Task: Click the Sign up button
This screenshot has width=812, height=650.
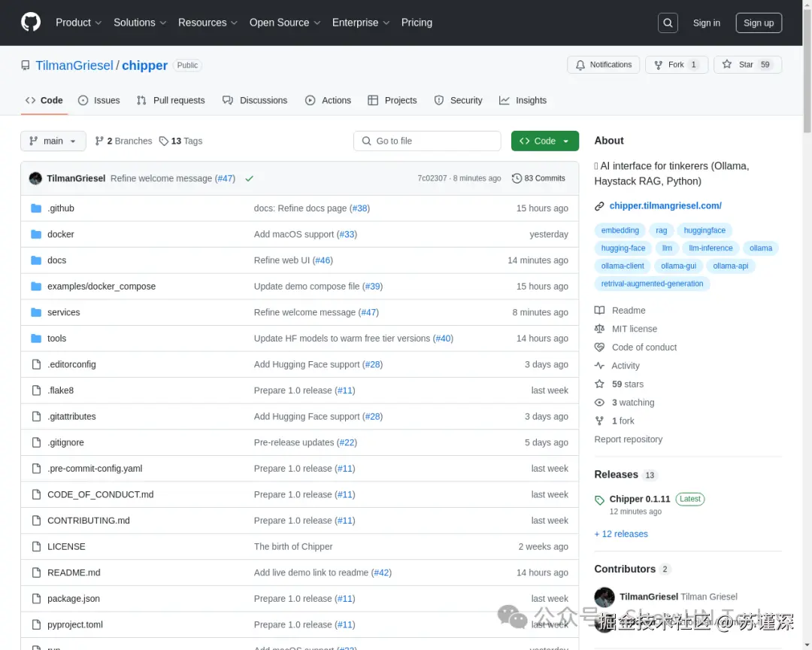Action: pos(759,23)
